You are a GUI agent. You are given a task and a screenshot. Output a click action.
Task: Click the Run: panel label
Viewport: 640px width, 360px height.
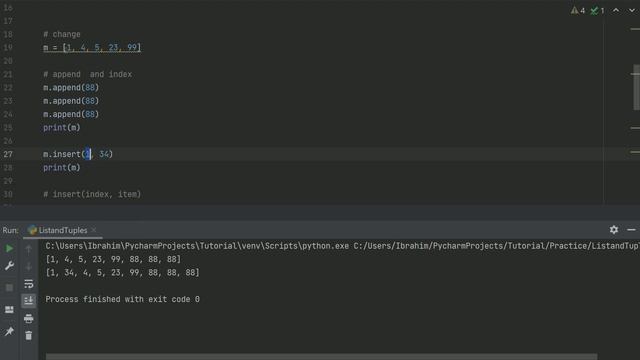pos(10,230)
